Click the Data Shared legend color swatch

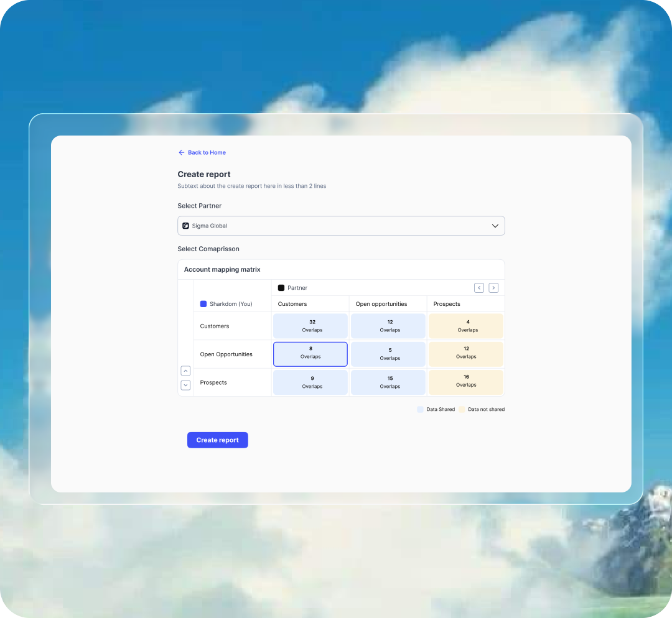421,410
